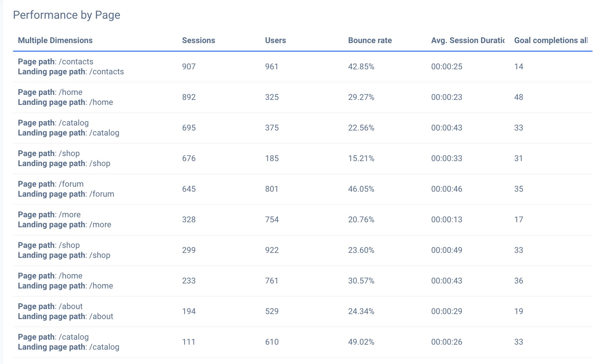
Task: Click the 907 sessions value
Action: [x=189, y=66]
